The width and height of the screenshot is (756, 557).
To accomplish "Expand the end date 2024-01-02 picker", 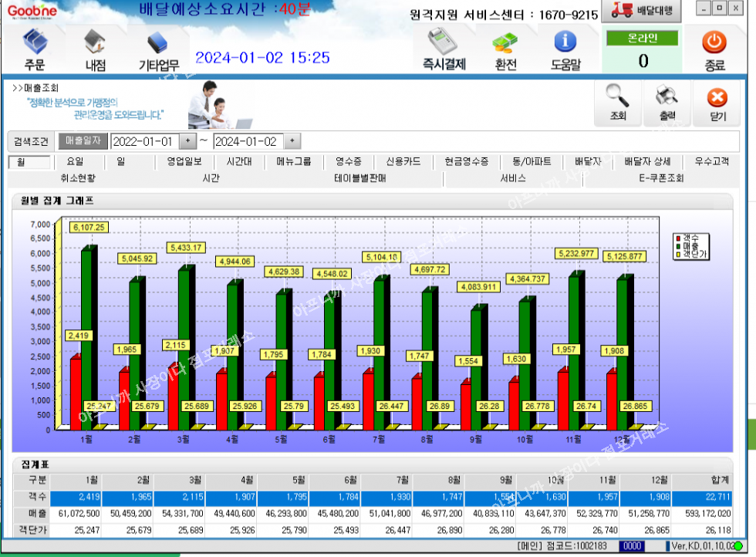I will click(x=291, y=141).
